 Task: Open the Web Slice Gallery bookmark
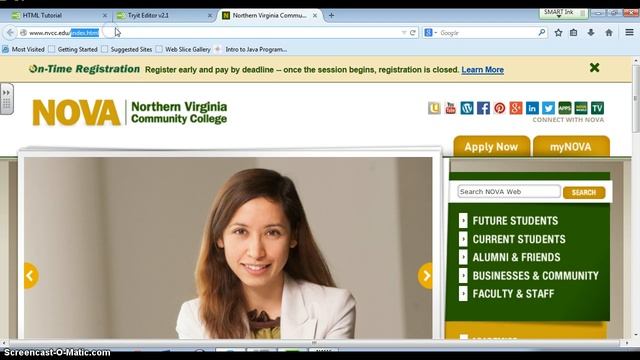[x=183, y=49]
